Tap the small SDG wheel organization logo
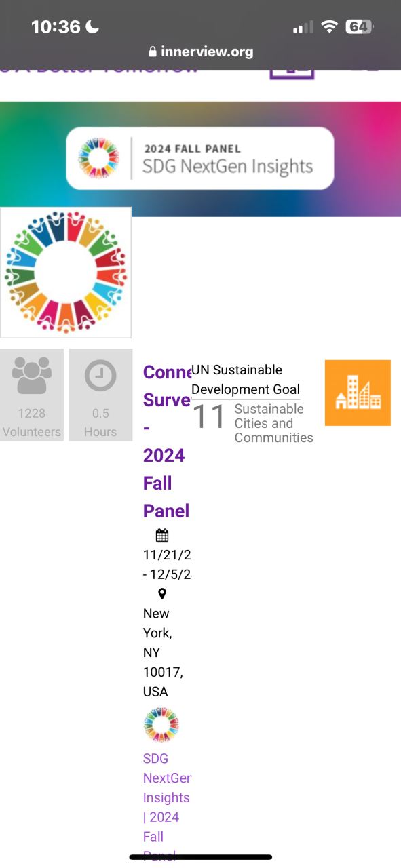 [x=161, y=726]
